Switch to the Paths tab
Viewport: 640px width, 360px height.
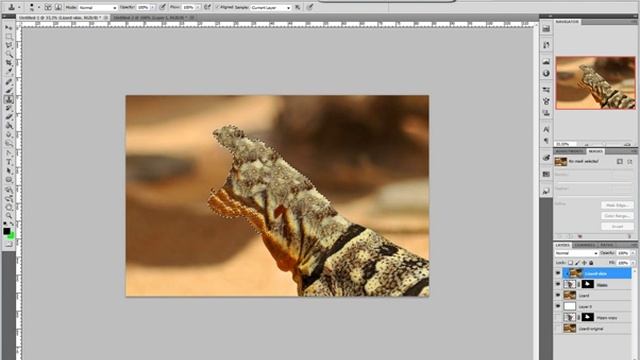click(606, 245)
